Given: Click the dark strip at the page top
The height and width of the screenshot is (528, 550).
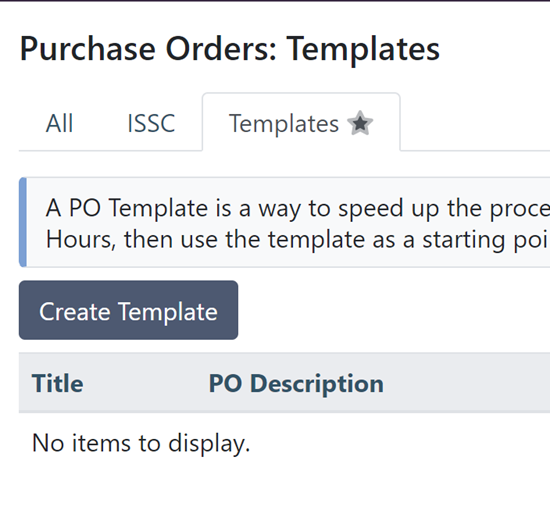Looking at the screenshot, I should pyautogui.click(x=275, y=1).
